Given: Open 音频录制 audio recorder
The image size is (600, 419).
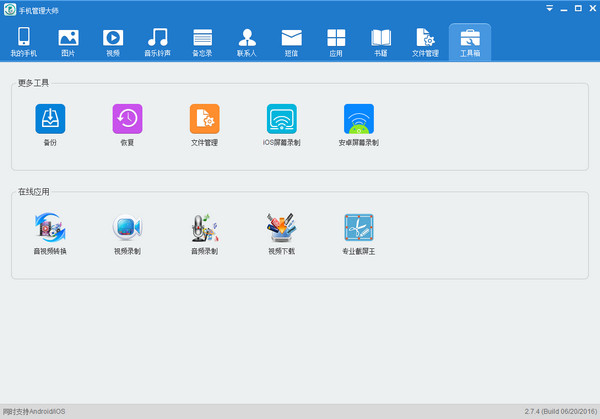Looking at the screenshot, I should pyautogui.click(x=204, y=228).
